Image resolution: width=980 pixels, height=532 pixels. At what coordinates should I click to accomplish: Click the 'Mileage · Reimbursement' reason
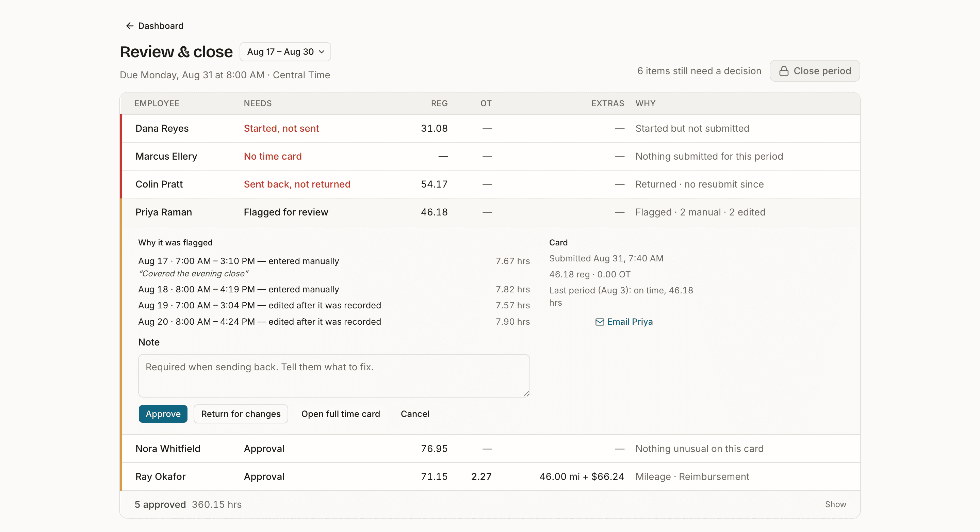click(x=692, y=477)
